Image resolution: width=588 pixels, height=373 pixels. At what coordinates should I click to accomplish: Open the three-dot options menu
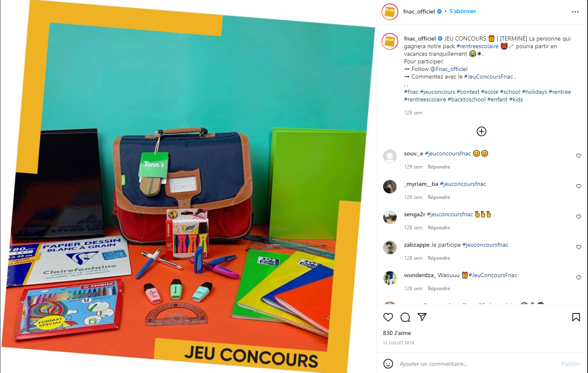pos(575,12)
